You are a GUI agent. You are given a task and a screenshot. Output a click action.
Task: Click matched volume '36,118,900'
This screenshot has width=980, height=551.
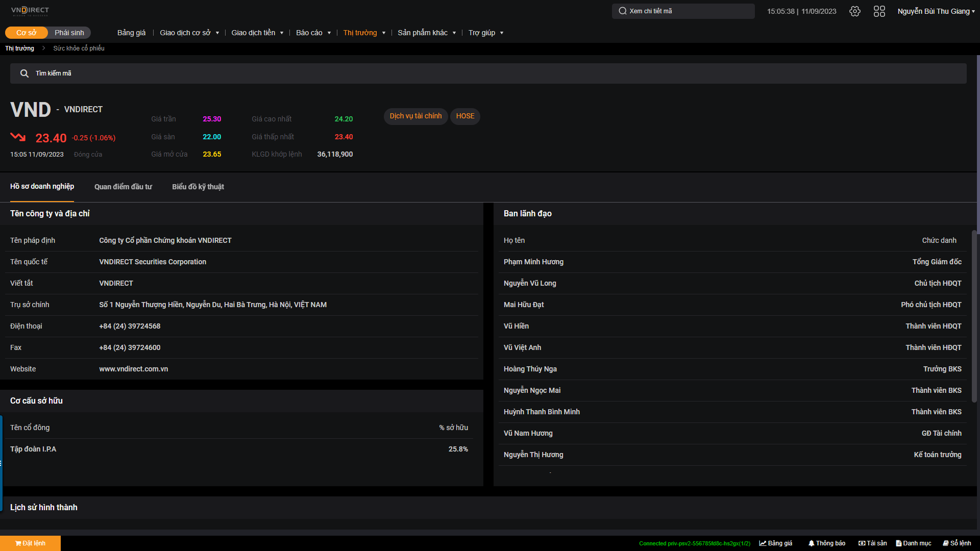[x=335, y=154]
